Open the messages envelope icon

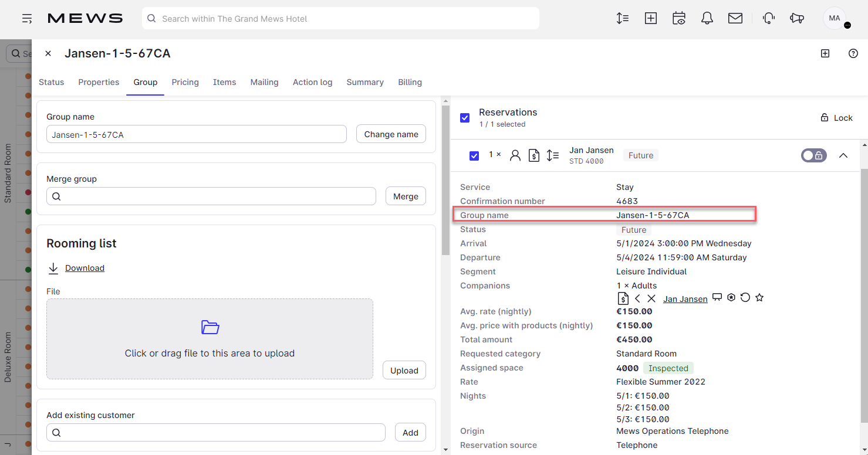click(735, 18)
